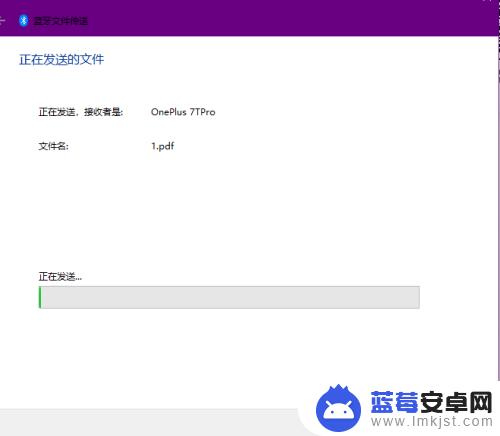Click the back arrow in the title bar
Image resolution: width=500 pixels, height=436 pixels.
(x=2, y=21)
